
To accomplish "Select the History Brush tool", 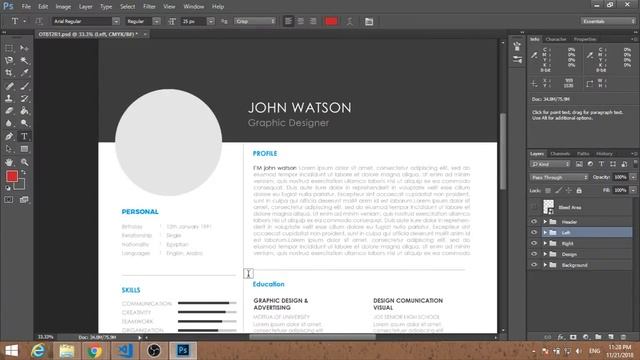I will [24, 98].
